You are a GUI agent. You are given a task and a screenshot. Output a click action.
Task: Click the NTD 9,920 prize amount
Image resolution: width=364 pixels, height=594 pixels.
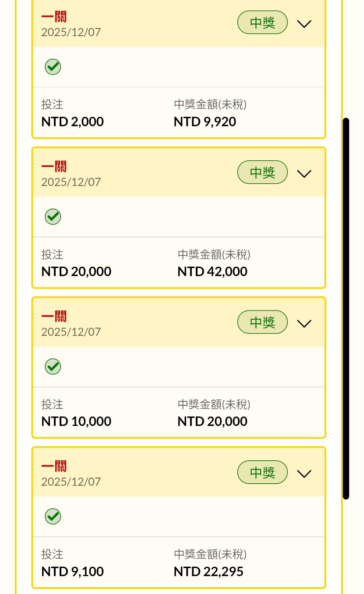pyautogui.click(x=205, y=122)
